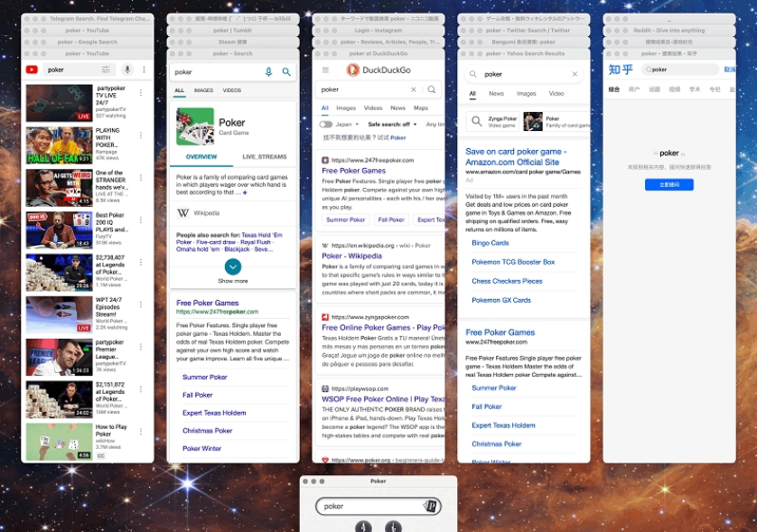
Task: Click the left round button below Poker search
Action: (x=363, y=527)
